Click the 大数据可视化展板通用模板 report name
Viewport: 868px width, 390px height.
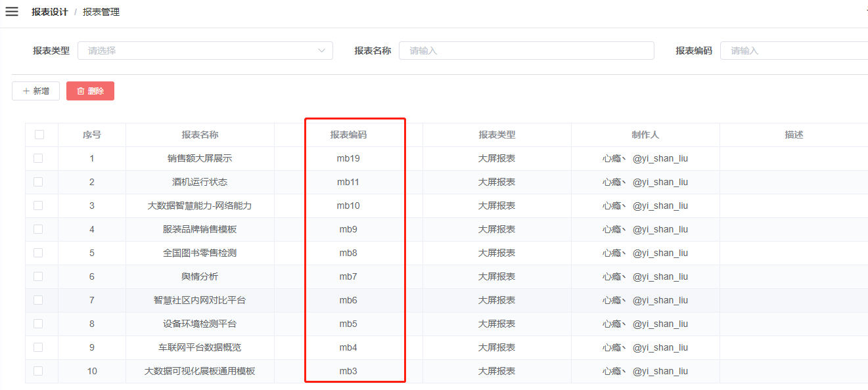[x=200, y=371]
